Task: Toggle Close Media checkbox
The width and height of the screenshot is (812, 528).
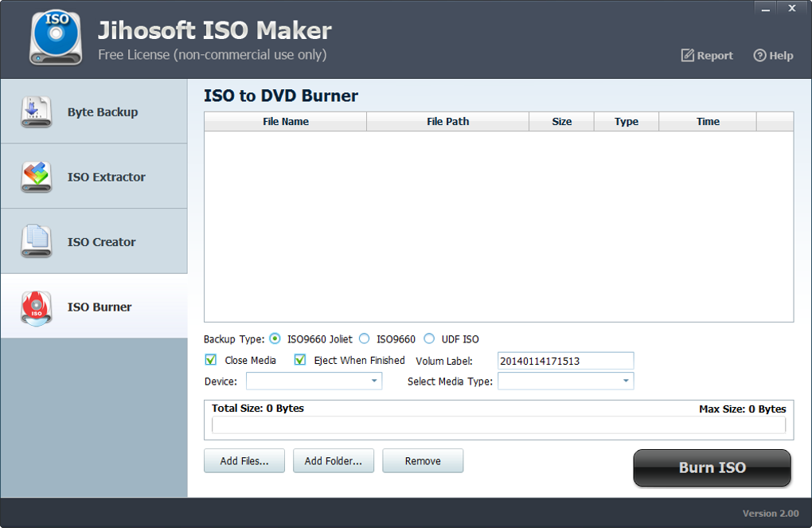Action: pos(211,360)
